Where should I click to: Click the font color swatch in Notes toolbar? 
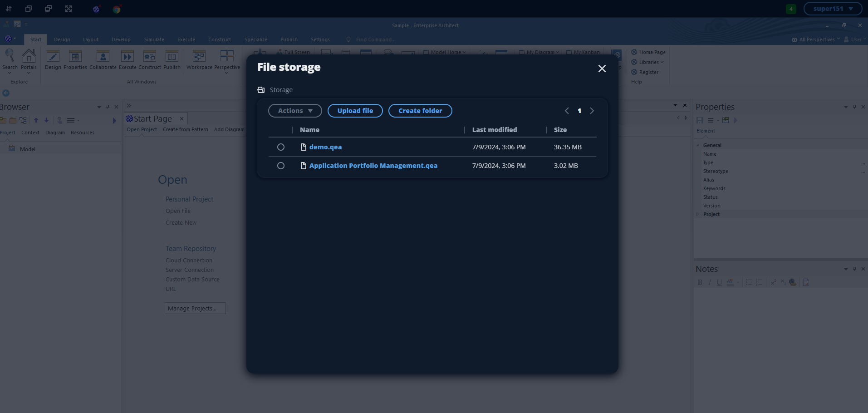(x=730, y=282)
